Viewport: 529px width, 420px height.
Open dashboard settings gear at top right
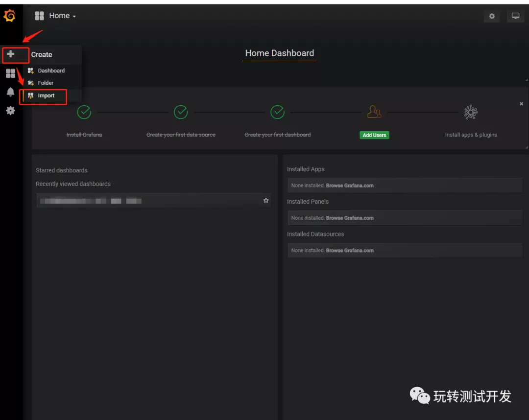tap(492, 16)
